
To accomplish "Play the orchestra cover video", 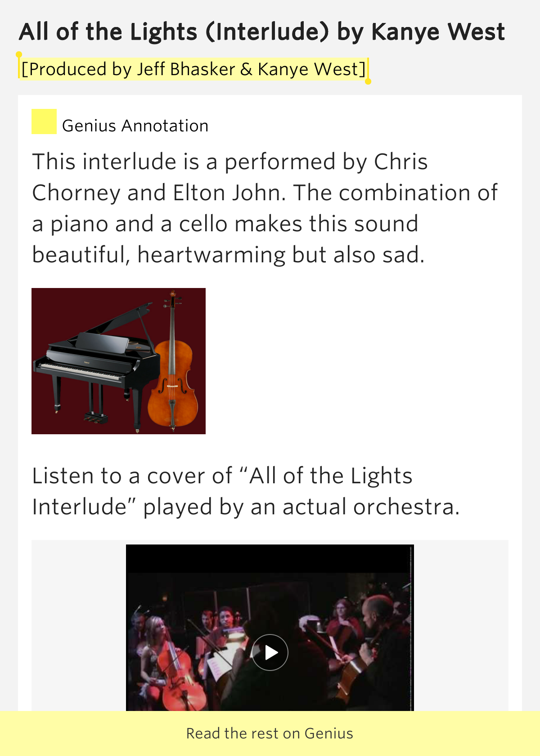I will pos(270,652).
